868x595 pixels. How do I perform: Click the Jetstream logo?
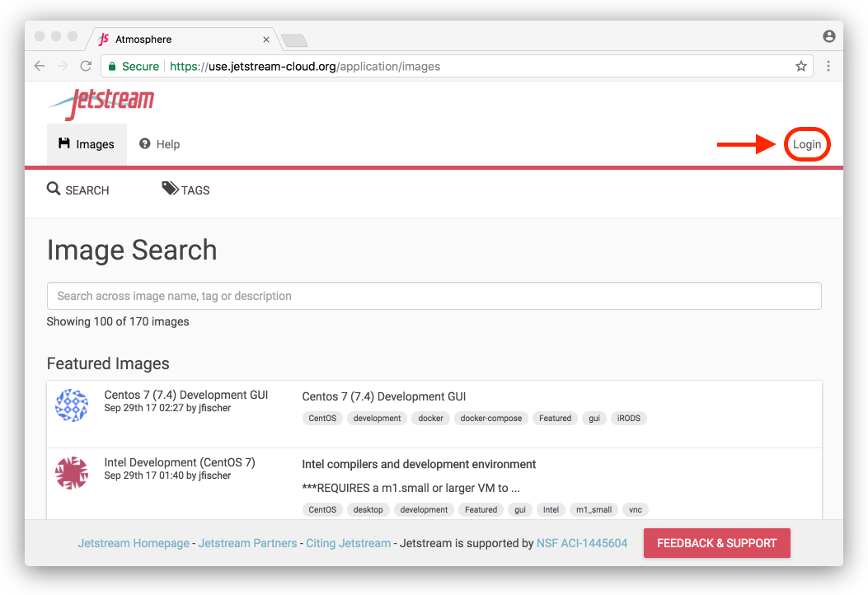coord(101,104)
